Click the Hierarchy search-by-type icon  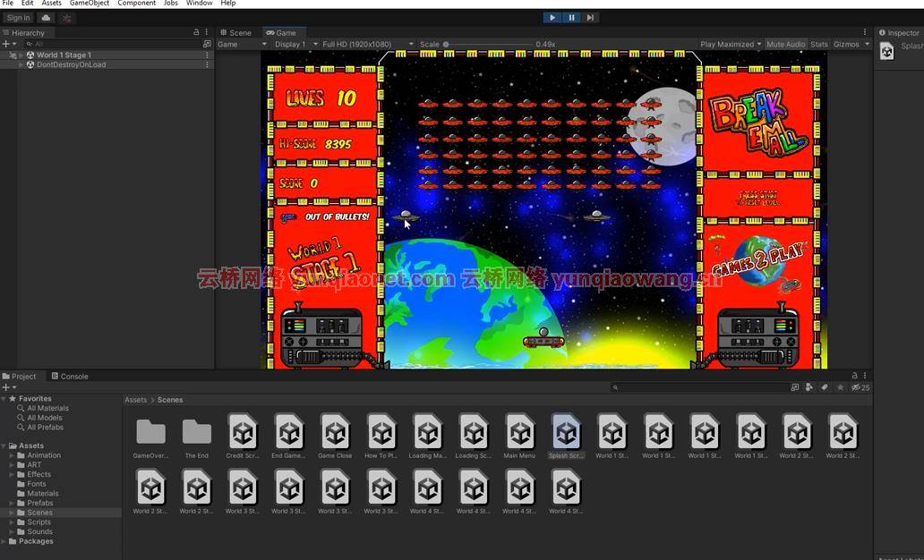point(207,44)
